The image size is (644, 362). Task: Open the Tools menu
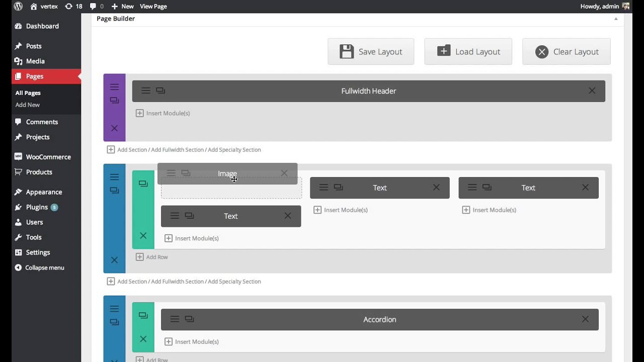click(x=34, y=237)
